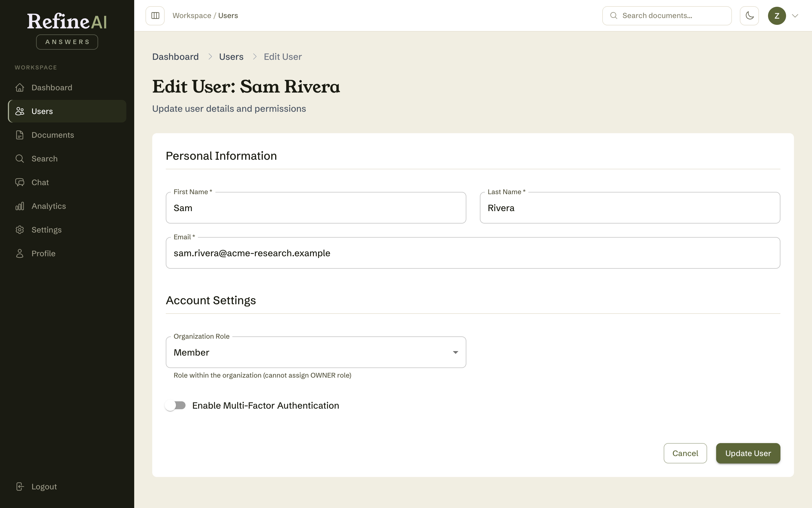Click the Email input field

(473, 253)
